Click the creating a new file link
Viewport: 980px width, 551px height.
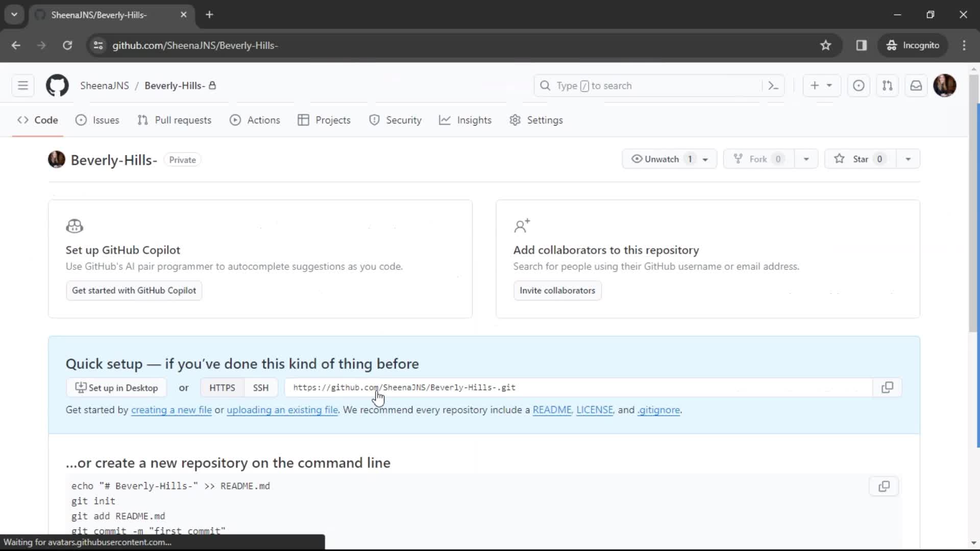pos(171,410)
